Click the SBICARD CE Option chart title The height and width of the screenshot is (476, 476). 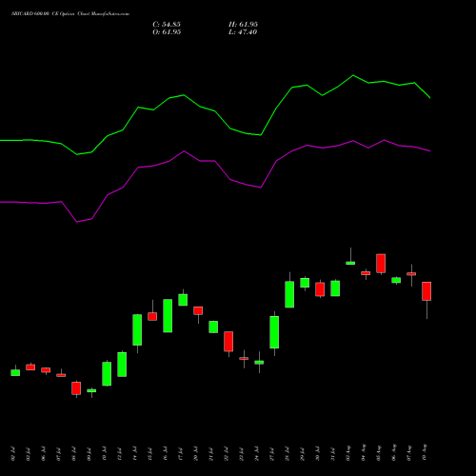point(70,14)
